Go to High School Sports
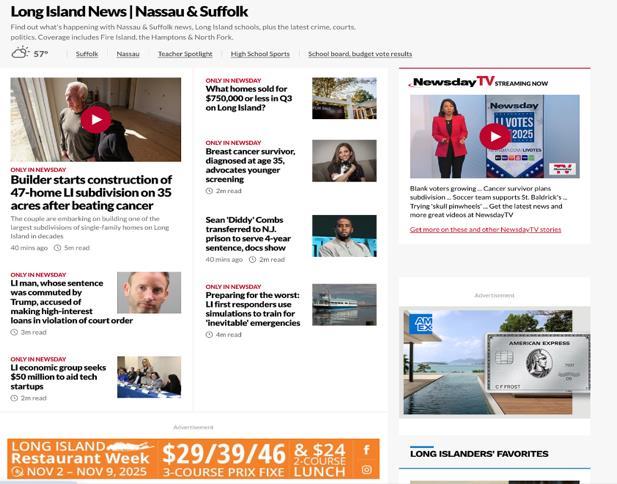Image resolution: width=617 pixels, height=484 pixels. 260,54
